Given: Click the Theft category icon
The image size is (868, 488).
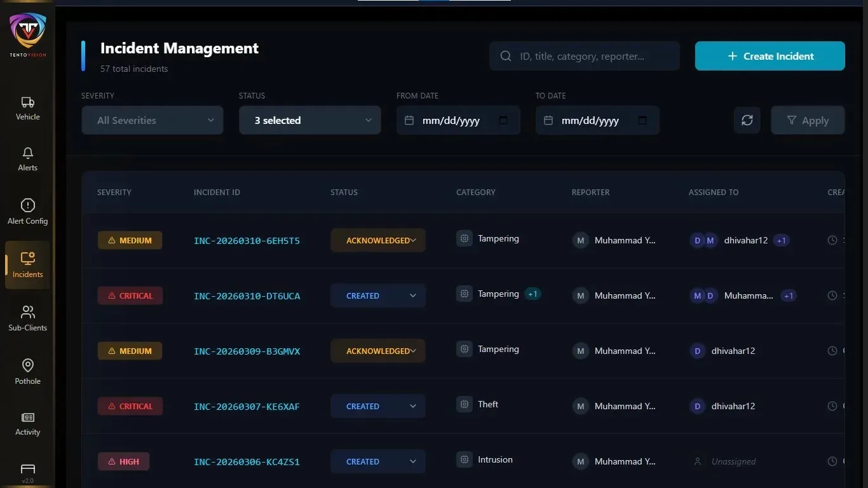Looking at the screenshot, I should pos(465,404).
